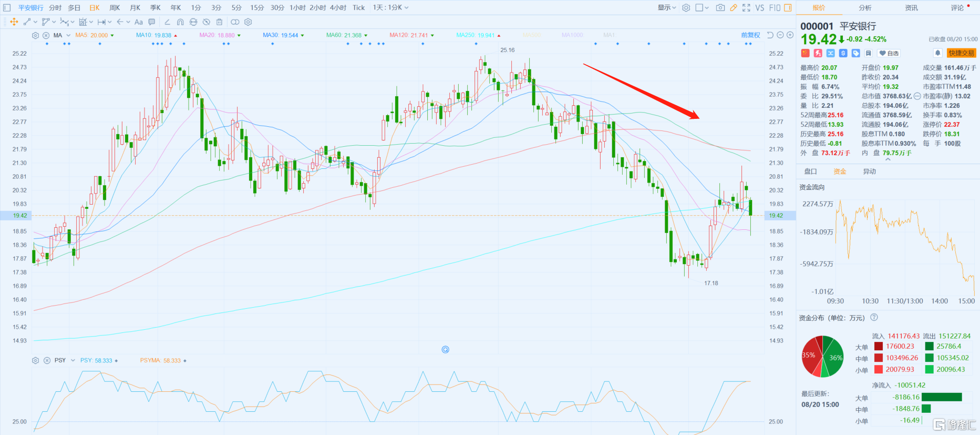
Task: Click the notes icon beside 自选
Action: 868,53
